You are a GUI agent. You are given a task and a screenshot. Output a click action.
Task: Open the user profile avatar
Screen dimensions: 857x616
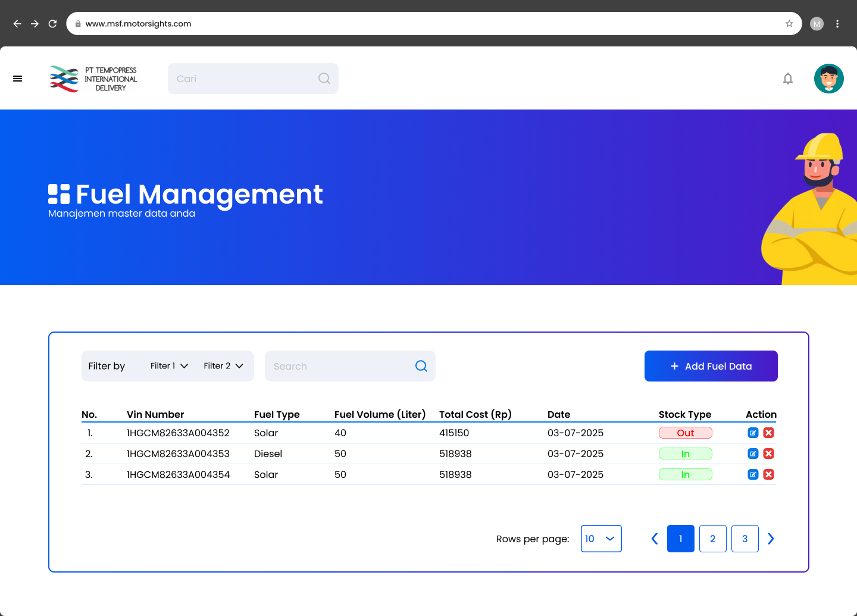point(828,79)
